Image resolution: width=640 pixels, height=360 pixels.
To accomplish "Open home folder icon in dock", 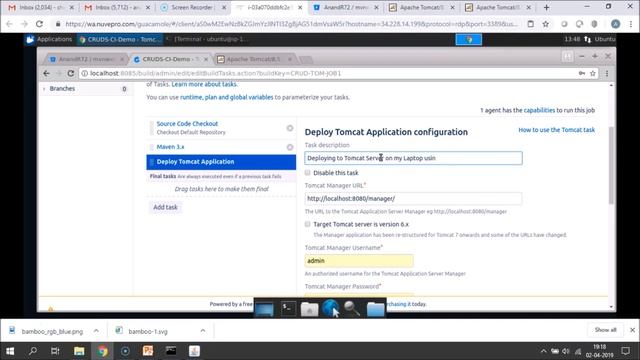I will 309,309.
